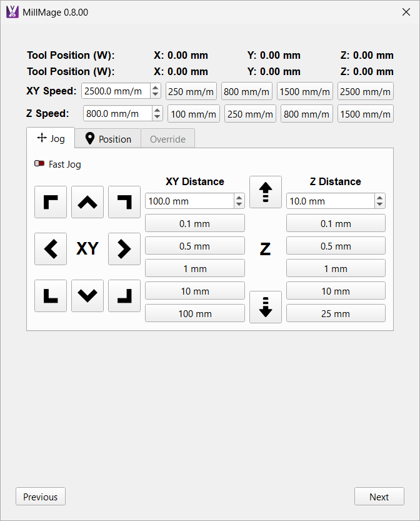Jog diagonally to the lower-right corner
Image resolution: width=420 pixels, height=521 pixels.
[x=124, y=295]
